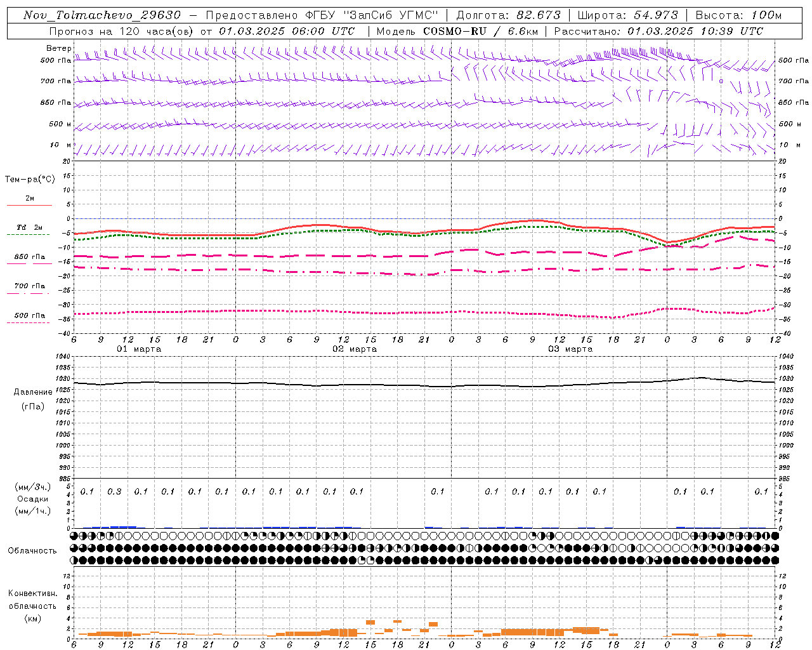The image size is (812, 650).
Task: Click the 850 гПа temperature legend label
Action: (30, 257)
